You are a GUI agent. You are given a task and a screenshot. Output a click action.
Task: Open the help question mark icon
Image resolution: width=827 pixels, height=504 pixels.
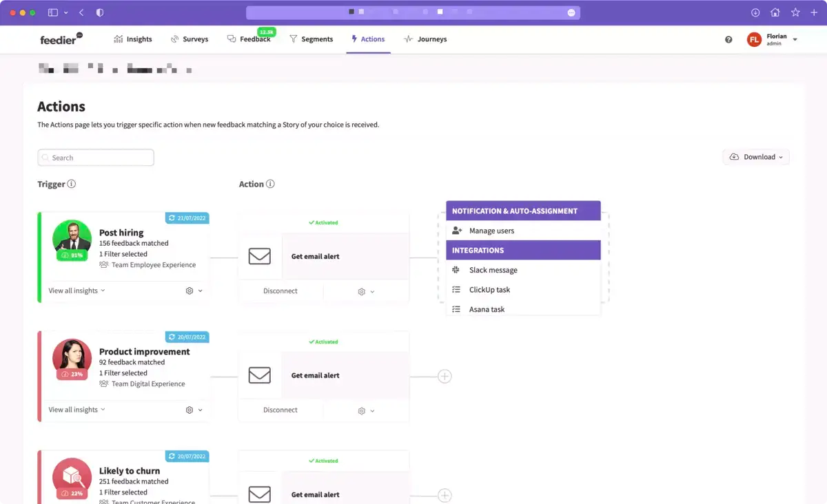point(728,40)
